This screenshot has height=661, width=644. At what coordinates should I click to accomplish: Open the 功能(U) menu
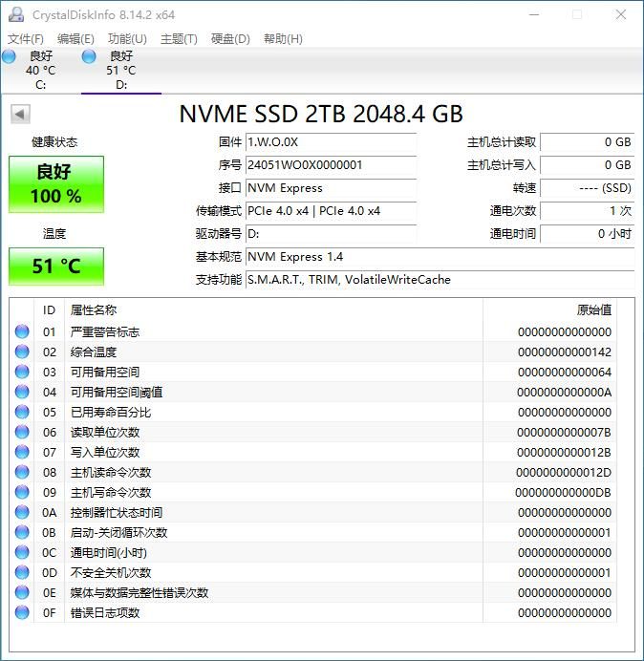coord(127,39)
